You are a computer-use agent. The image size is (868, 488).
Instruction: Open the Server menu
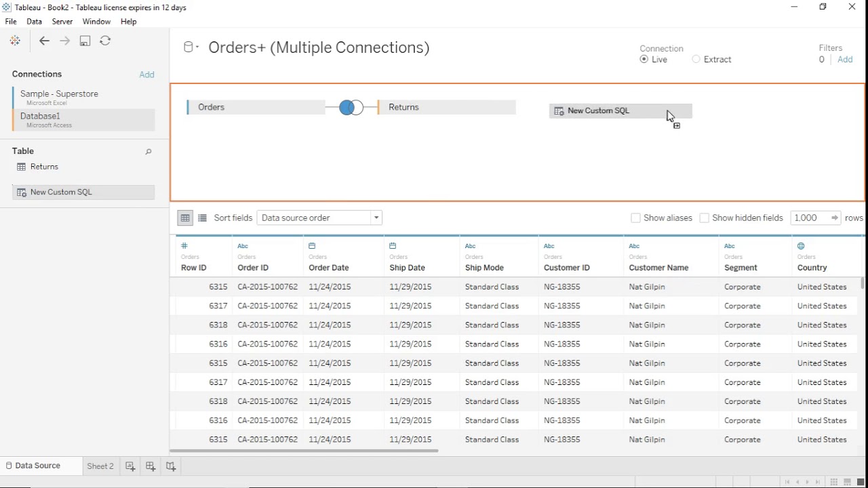(x=62, y=22)
